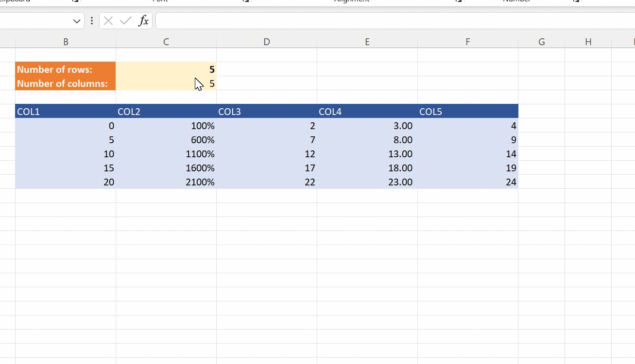Click the Cancel (X) icon in the formula bar
This screenshot has height=364, width=635.
pos(108,21)
